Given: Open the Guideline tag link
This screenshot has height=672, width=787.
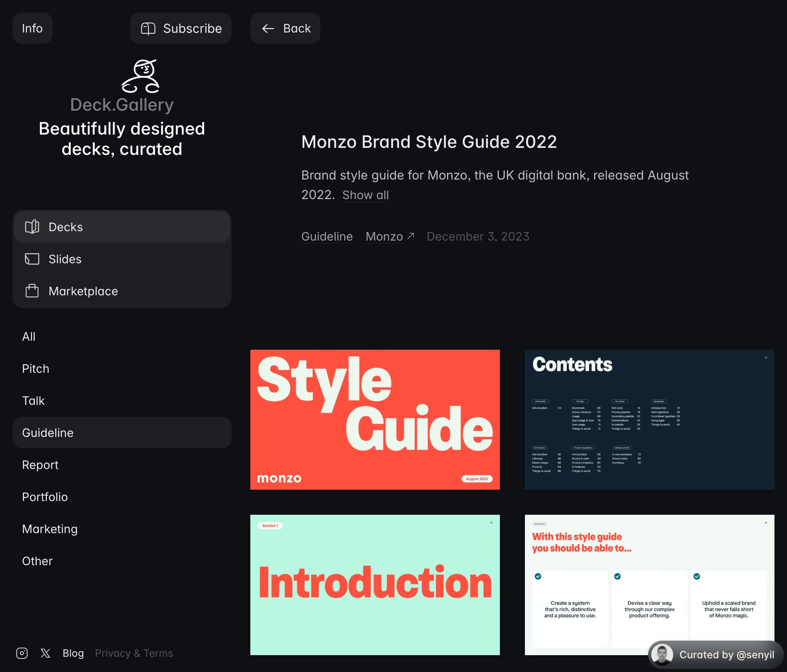Looking at the screenshot, I should [327, 236].
